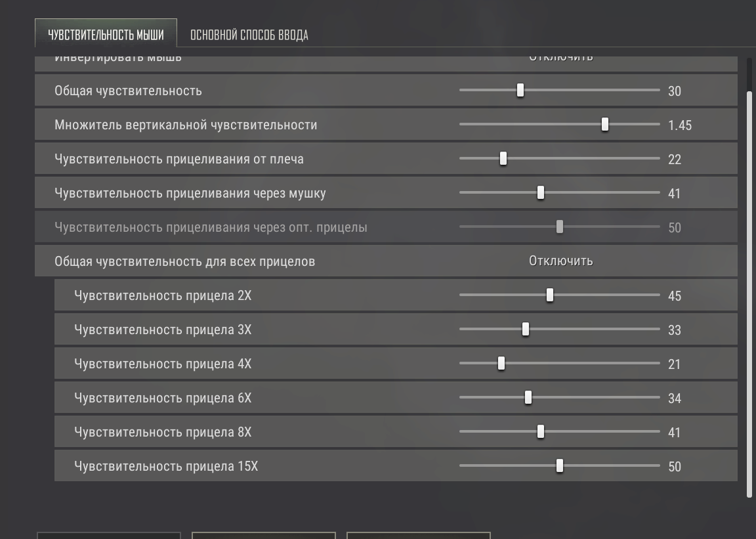Click slider handle for прицела 3X
The image size is (756, 539).
(x=526, y=329)
